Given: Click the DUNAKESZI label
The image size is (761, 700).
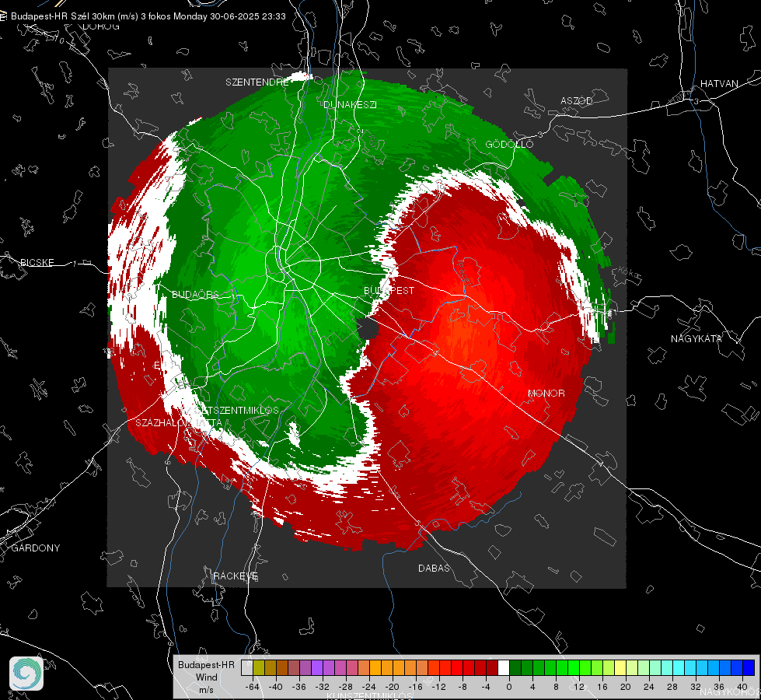Looking at the screenshot, I should (x=350, y=104).
